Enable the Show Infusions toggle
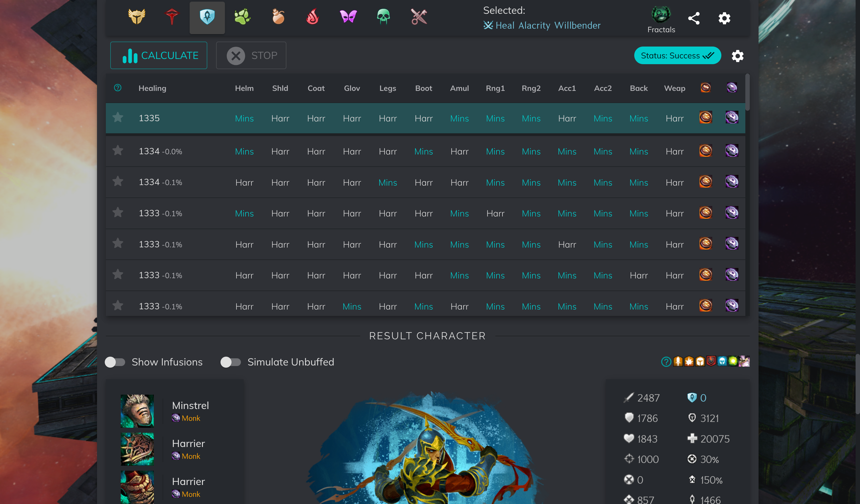Image resolution: width=860 pixels, height=504 pixels. 115,362
